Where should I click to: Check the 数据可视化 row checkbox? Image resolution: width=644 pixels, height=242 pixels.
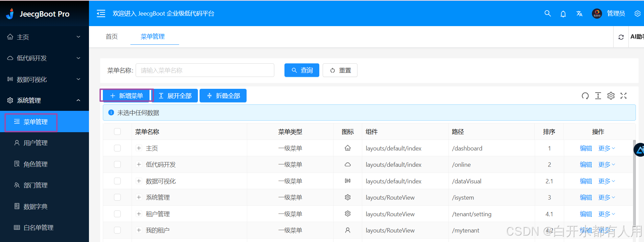[117, 181]
